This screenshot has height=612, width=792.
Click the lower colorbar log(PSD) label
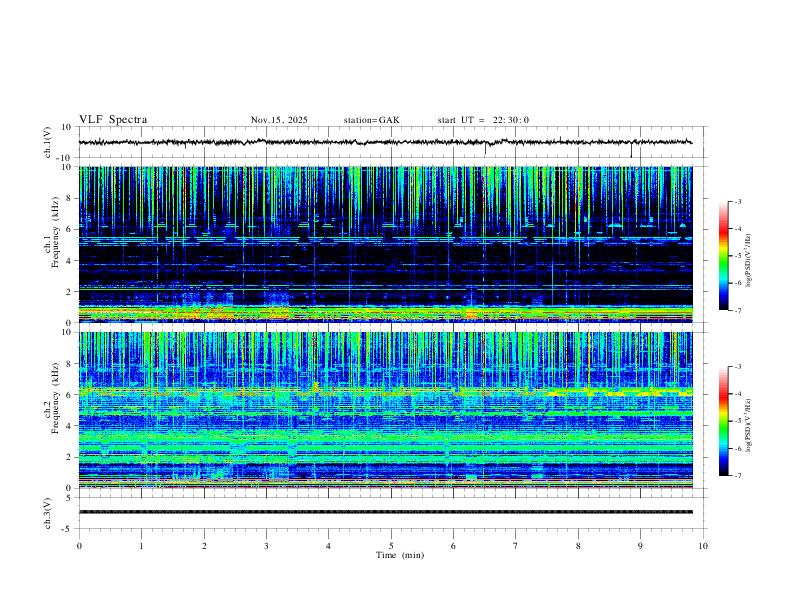pos(748,426)
